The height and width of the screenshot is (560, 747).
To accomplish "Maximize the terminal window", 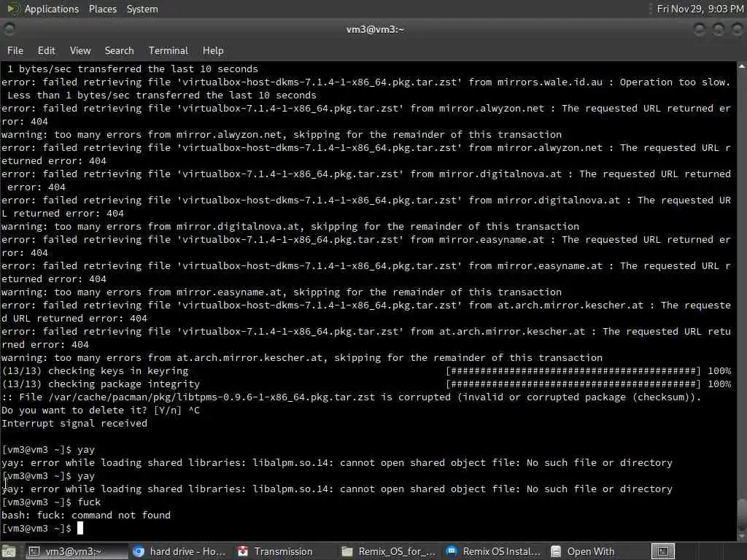I will [718, 29].
